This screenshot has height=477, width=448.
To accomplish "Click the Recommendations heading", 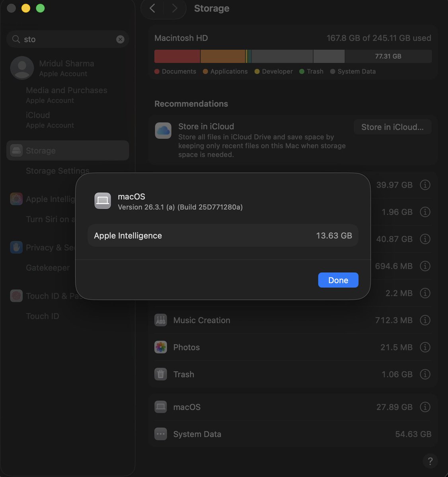I will point(191,104).
